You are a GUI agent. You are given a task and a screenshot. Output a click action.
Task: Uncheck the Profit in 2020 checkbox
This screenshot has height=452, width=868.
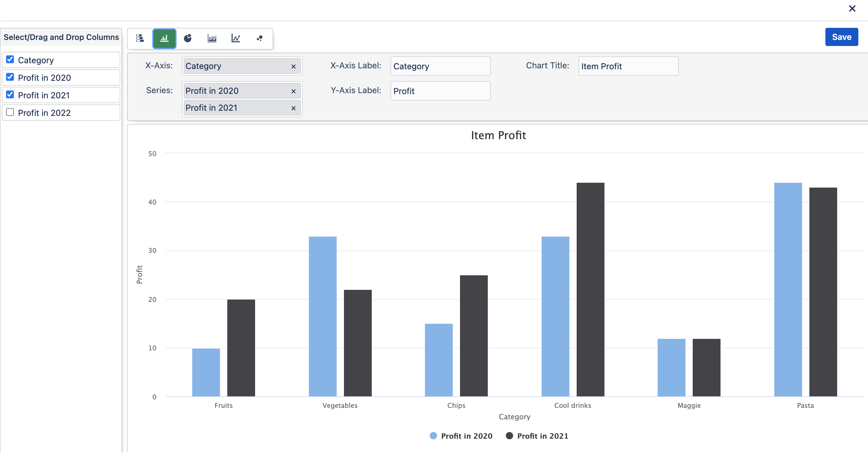[x=10, y=77]
